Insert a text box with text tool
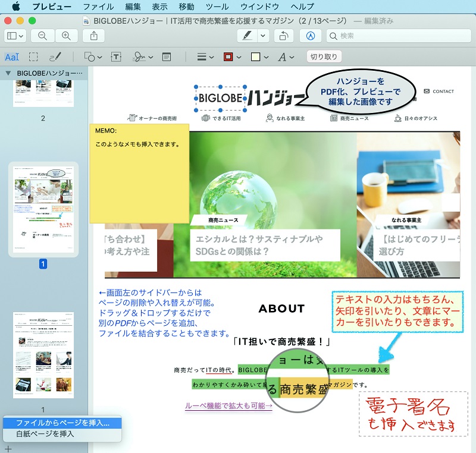Viewport: 476px width, 453px height. click(x=117, y=57)
